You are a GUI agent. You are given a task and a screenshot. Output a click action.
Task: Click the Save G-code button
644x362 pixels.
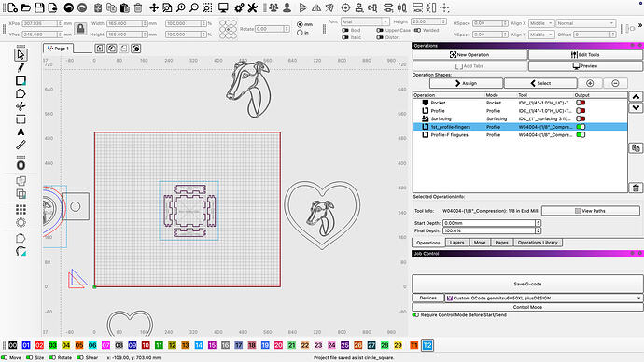point(527,284)
